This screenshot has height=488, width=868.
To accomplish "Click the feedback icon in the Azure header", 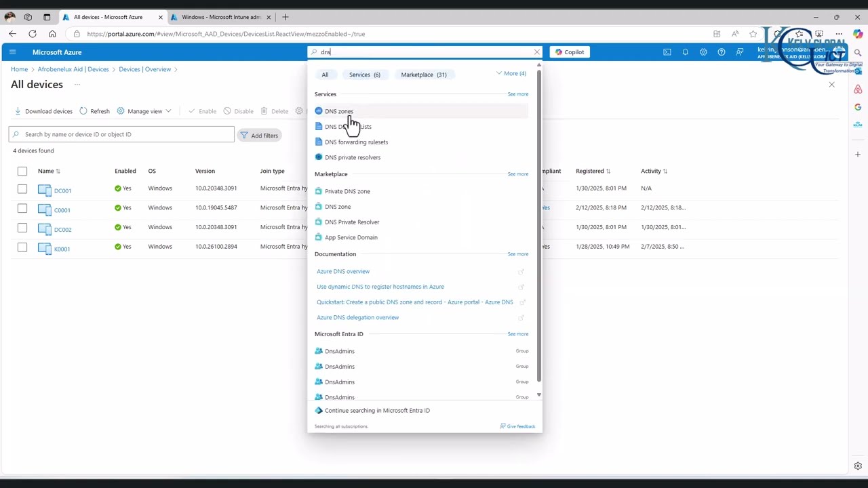I will 740,52.
